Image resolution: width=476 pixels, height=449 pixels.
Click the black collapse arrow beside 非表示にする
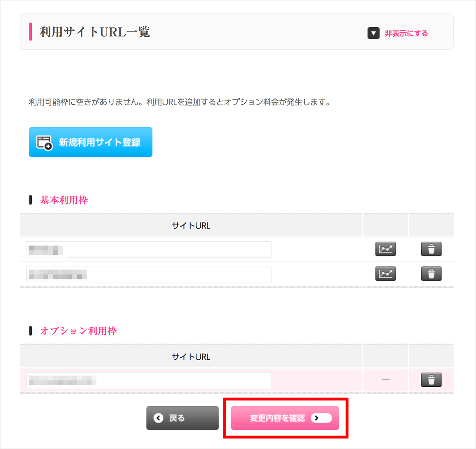(x=373, y=33)
